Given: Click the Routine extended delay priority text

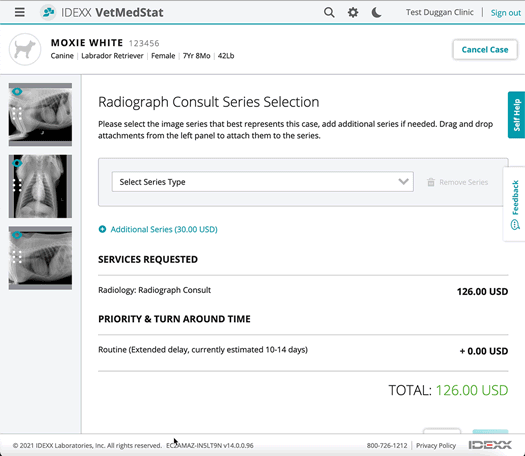Looking at the screenshot, I should (203, 350).
